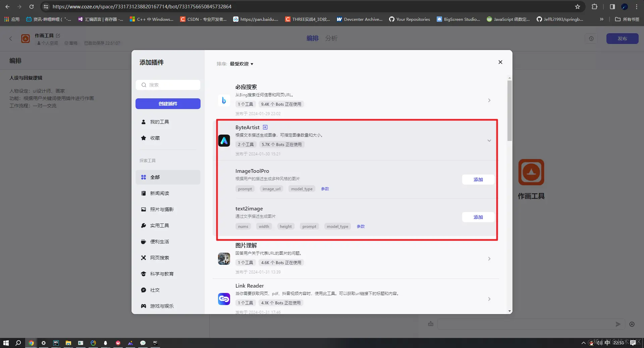Expand the 必应搜索 plugin row
This screenshot has height=348, width=644.
(x=489, y=100)
